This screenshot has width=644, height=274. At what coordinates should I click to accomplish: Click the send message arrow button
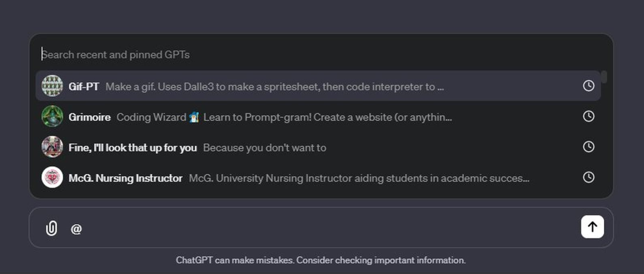pyautogui.click(x=592, y=227)
